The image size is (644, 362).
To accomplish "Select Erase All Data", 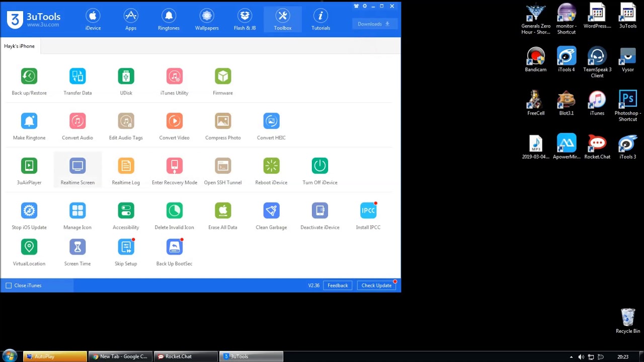I will [223, 216].
